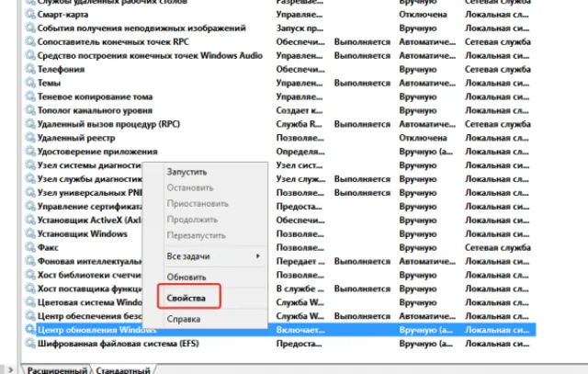Select the Удаленный реестр service
The width and height of the screenshot is (588, 374).
coord(76,138)
